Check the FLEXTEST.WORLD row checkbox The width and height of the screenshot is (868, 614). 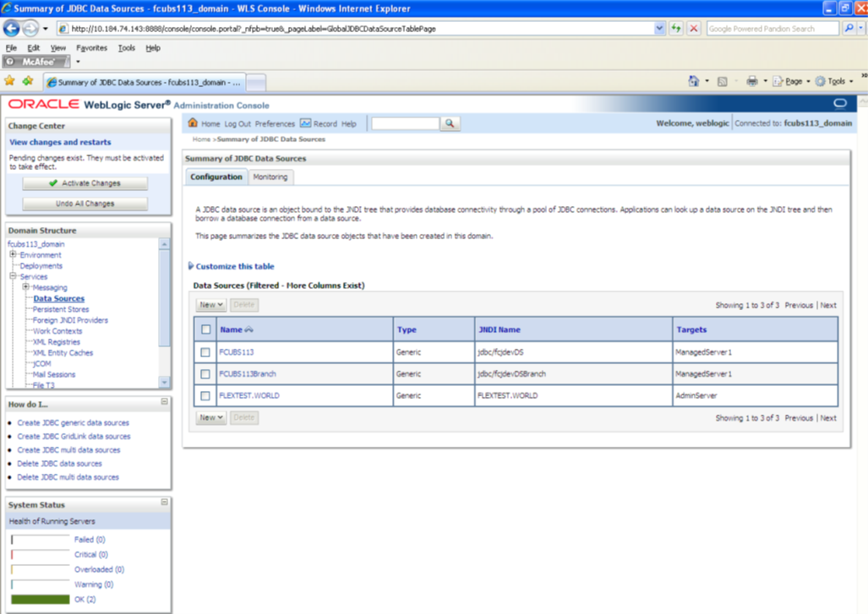pyautogui.click(x=205, y=396)
